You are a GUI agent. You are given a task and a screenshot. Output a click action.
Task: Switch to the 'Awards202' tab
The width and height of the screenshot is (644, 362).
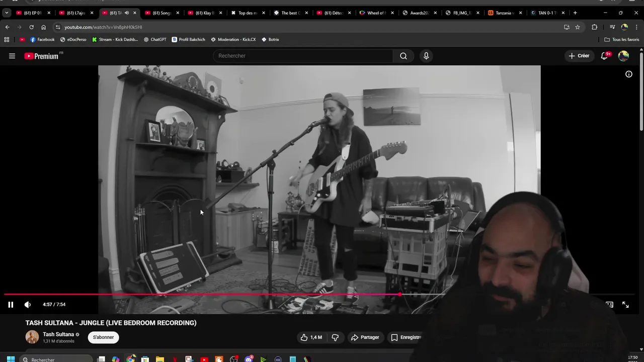(x=419, y=13)
